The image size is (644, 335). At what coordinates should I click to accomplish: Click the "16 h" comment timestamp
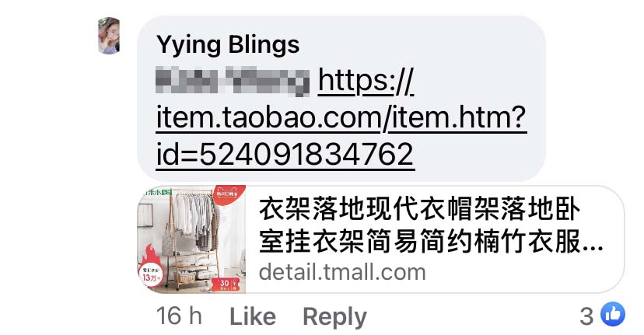[x=179, y=316]
